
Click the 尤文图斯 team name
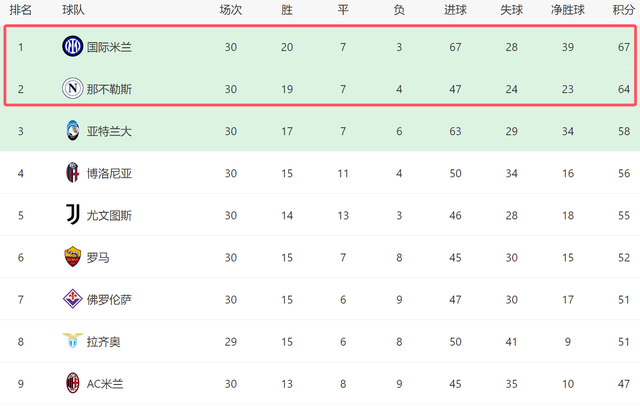point(109,215)
